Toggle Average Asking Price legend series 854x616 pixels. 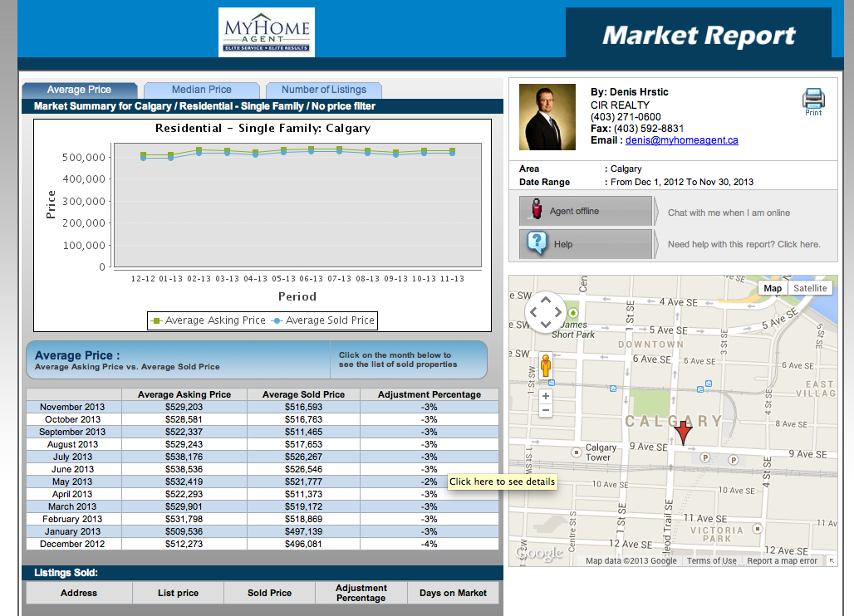208,320
